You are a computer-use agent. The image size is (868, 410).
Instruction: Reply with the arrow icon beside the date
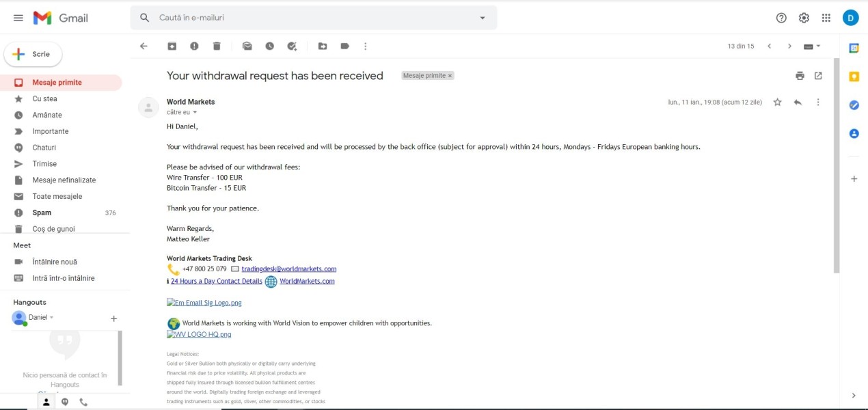pos(798,102)
